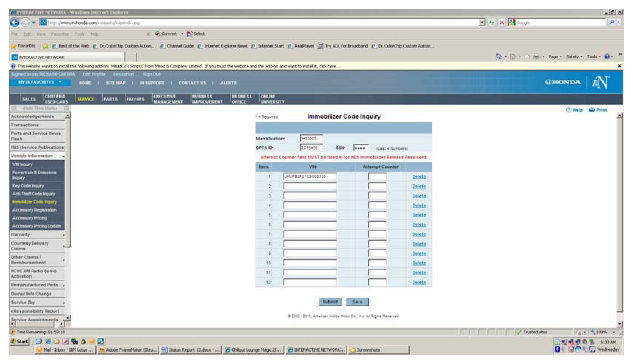Screen dimensions: 633x364
Task: Select Anti-Theft Code Inquiry in the sidebar
Action: coord(34,194)
